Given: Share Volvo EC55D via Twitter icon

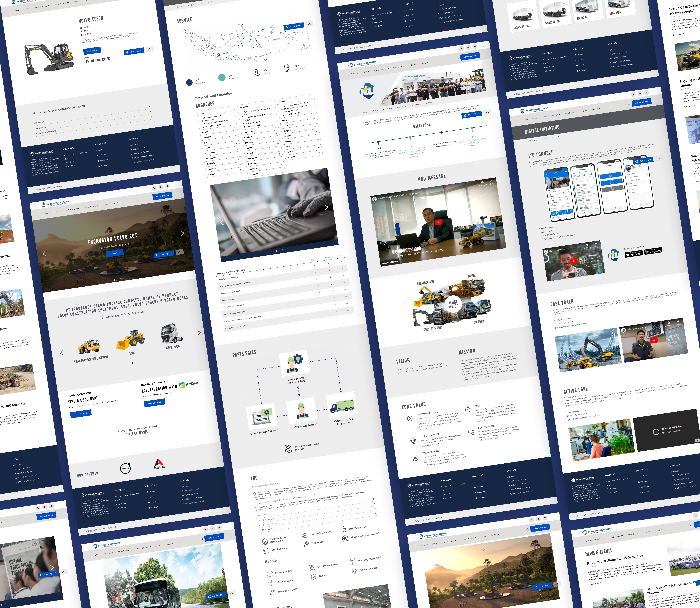Looking at the screenshot, I should point(93,61).
